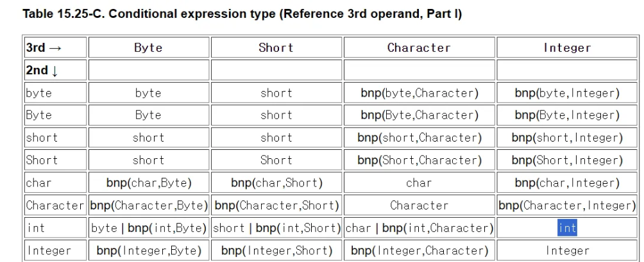The width and height of the screenshot is (644, 262).
Task: Click the 'byte | bnp(int,Byte)' cell
Action: (x=149, y=228)
